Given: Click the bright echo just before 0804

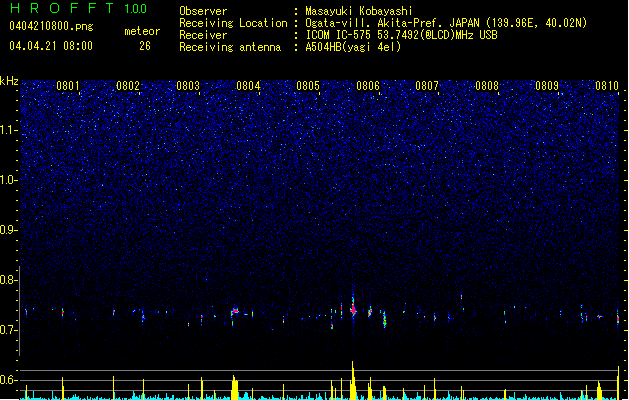Looking at the screenshot, I should click(x=235, y=311).
